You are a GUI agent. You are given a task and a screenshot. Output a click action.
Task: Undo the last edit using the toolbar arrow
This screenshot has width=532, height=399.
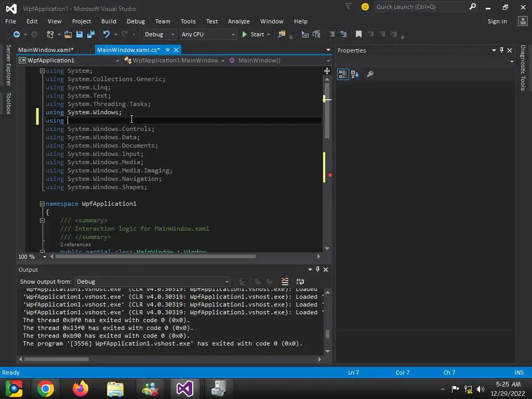tap(107, 34)
